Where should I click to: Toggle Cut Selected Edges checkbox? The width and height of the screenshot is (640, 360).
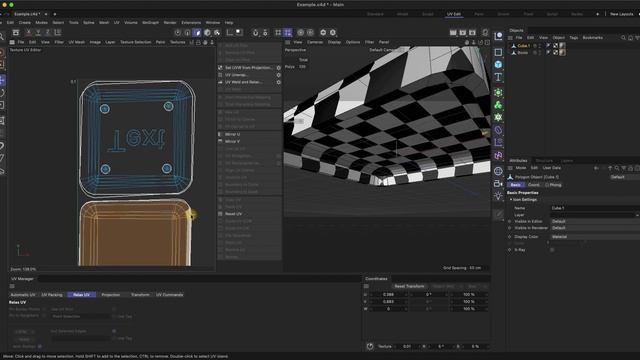tap(114, 331)
